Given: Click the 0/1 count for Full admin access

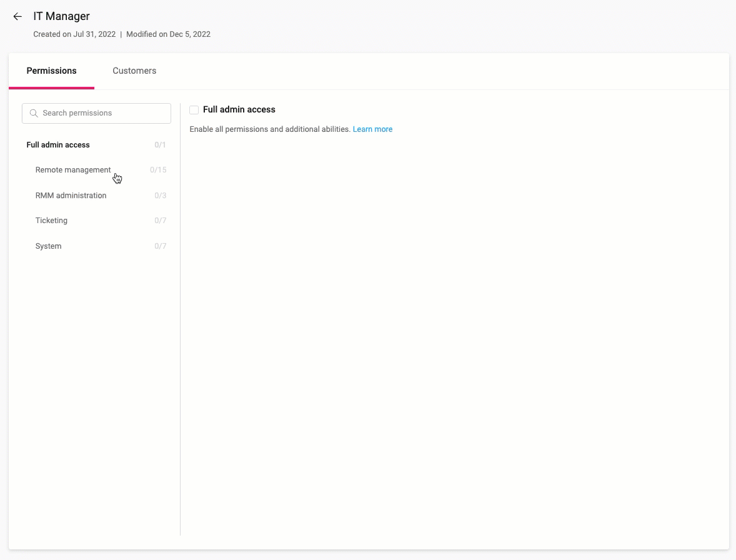Looking at the screenshot, I should pyautogui.click(x=161, y=145).
